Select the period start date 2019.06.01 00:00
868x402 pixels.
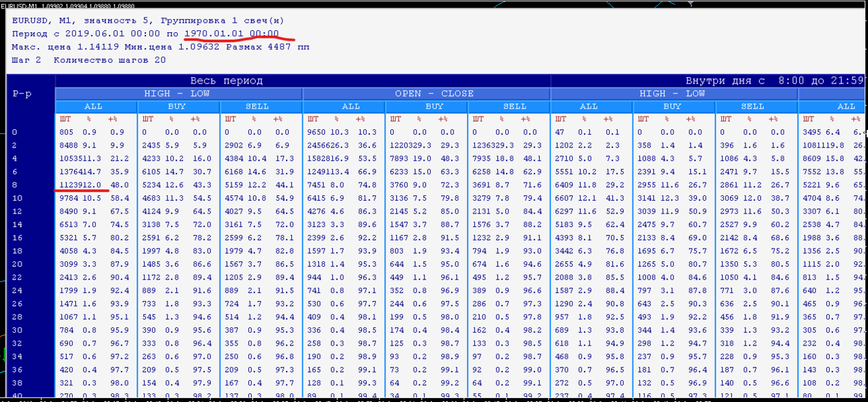coord(113,33)
